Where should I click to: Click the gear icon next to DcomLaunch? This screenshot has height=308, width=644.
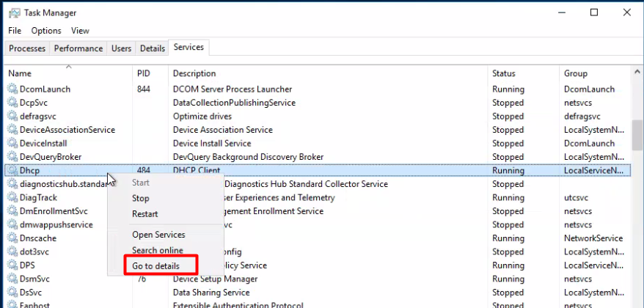point(13,89)
